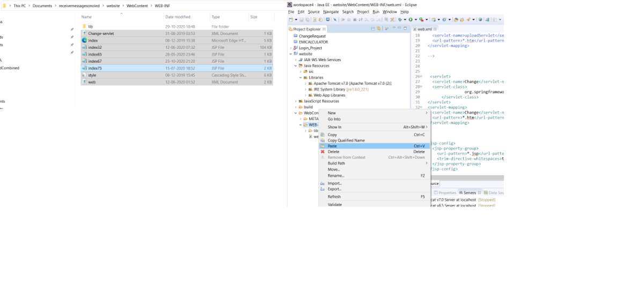The height and width of the screenshot is (283, 644).
Task: Toggle Link with Editor in Project Explorer
Action: [x=379, y=28]
